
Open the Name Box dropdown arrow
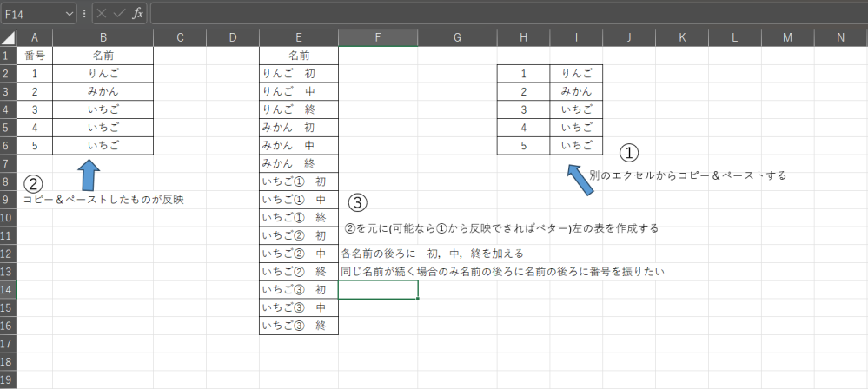(69, 14)
